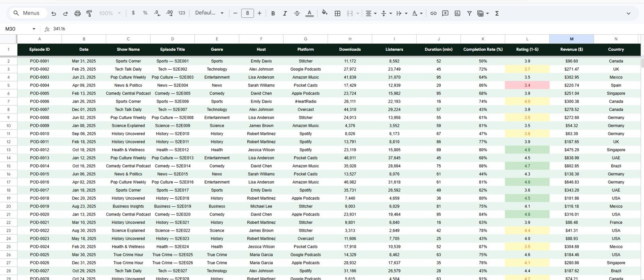Viewport: 644px width, 280px height.
Task: Select episode title Tech — S2E027
Action: pyautogui.click(x=172, y=271)
